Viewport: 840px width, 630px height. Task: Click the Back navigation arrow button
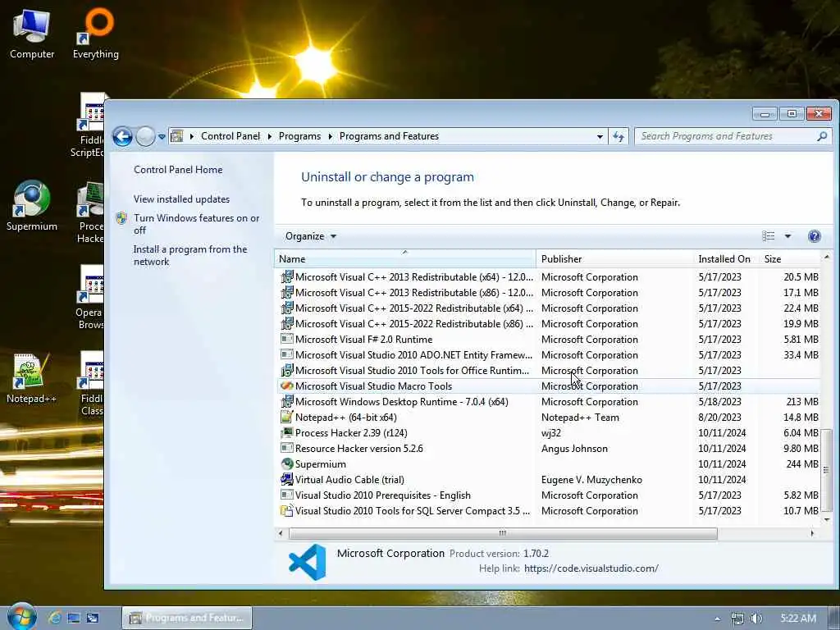point(122,137)
